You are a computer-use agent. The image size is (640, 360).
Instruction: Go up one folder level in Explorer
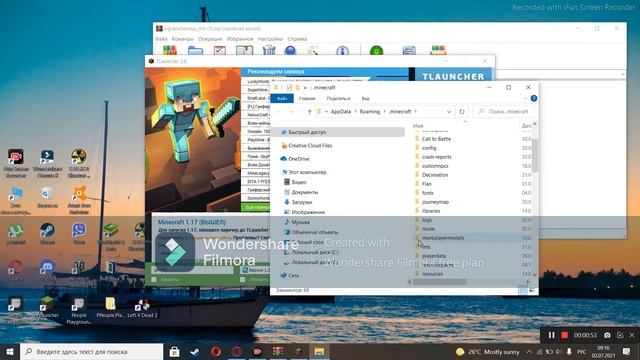(x=309, y=111)
